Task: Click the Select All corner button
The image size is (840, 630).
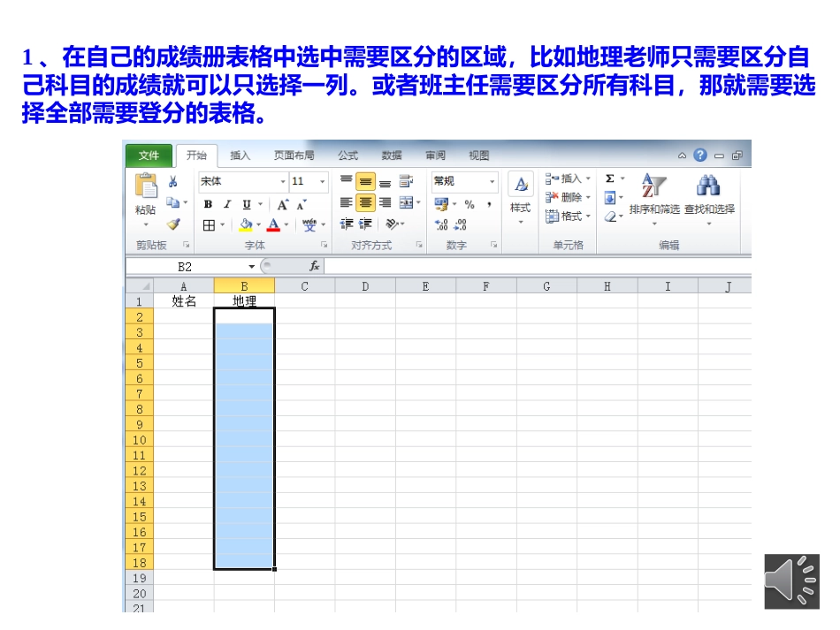Action: pos(140,285)
